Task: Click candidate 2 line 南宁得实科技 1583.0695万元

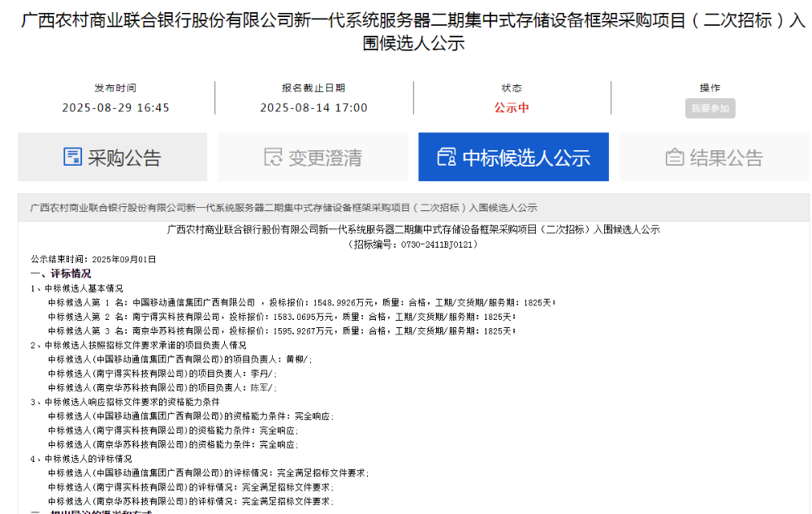Action: click(x=283, y=316)
